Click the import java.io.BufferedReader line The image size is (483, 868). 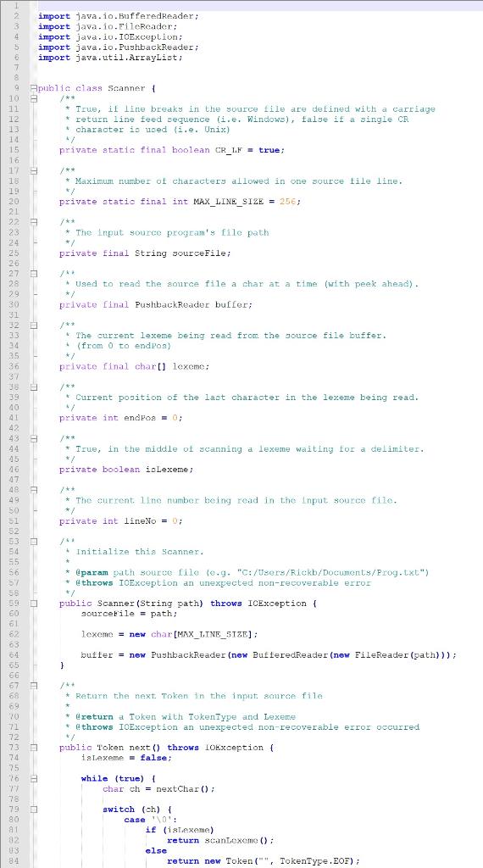tap(118, 16)
